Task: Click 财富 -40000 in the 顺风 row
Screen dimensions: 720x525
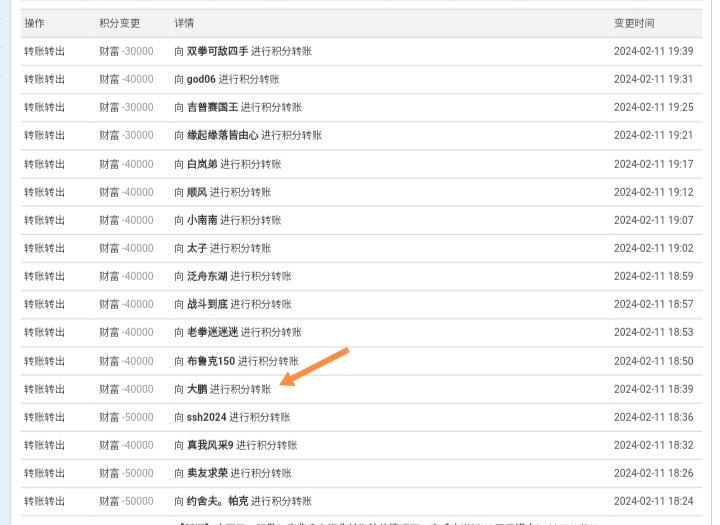Action: pos(126,192)
